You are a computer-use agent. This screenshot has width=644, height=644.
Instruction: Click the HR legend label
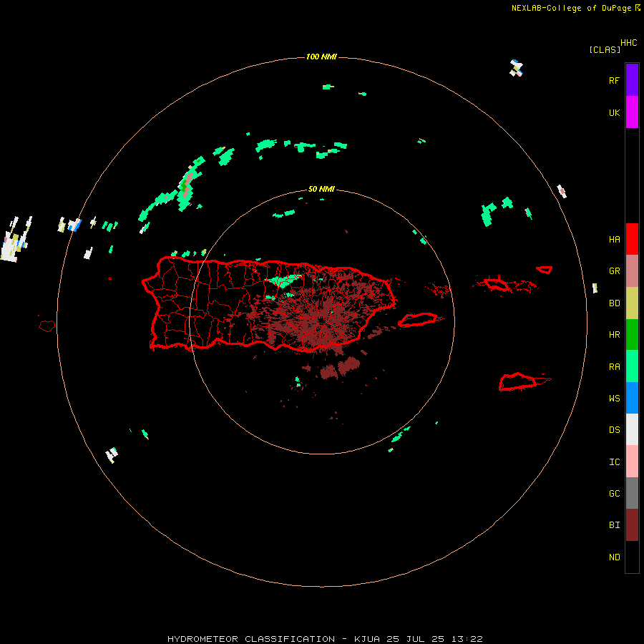(x=614, y=335)
